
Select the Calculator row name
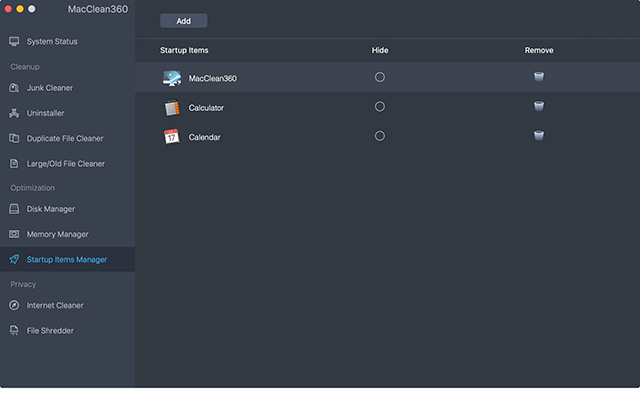(x=206, y=108)
